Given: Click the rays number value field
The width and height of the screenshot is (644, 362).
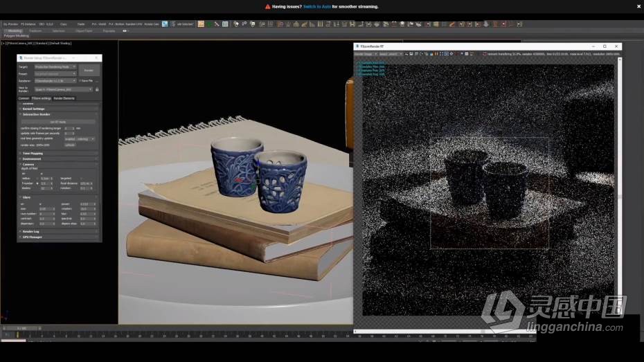Looking at the screenshot, I should (x=46, y=214).
